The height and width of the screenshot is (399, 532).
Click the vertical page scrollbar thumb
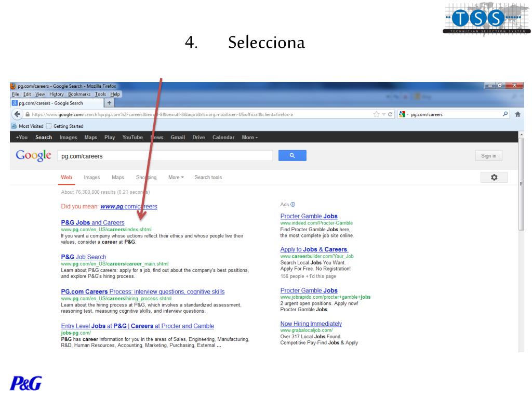(x=521, y=184)
